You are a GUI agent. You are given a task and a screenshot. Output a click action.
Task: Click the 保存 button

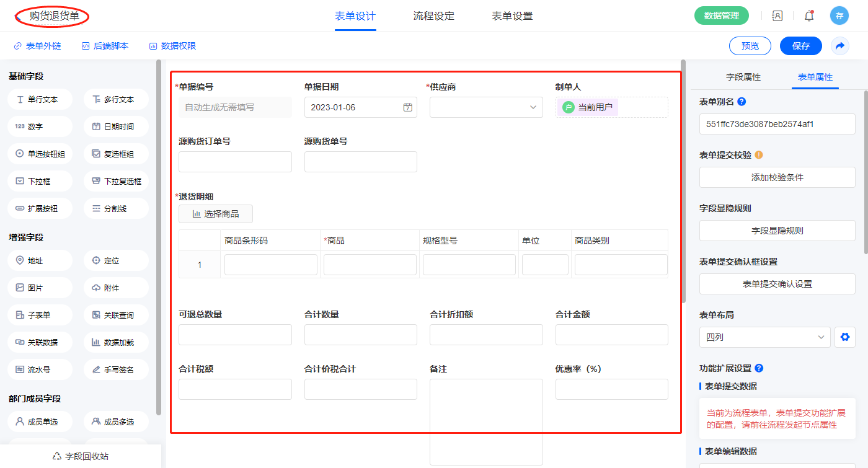(800, 46)
